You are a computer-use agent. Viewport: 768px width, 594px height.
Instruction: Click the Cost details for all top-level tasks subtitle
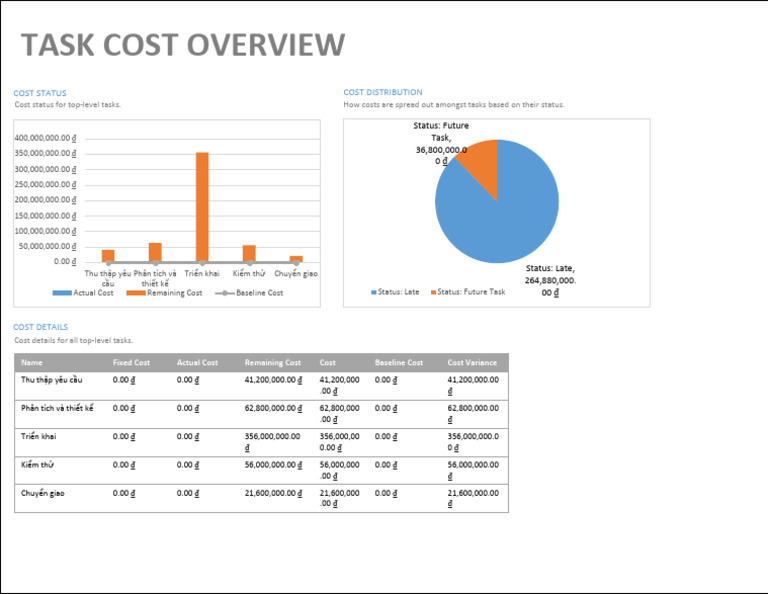coord(73,340)
